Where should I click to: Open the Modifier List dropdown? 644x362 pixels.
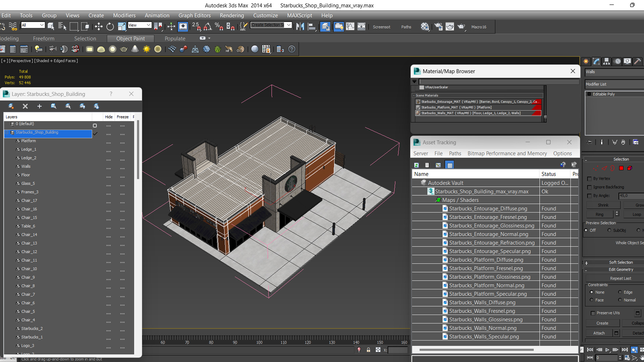(x=614, y=84)
